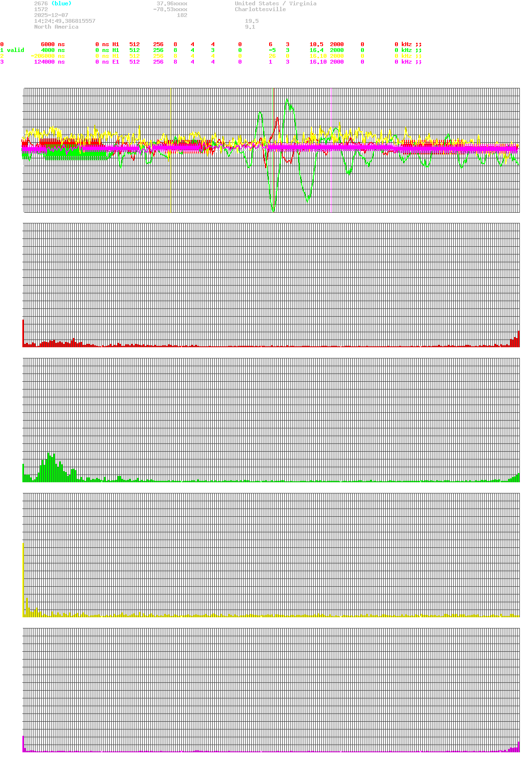This screenshot has width=532, height=763.
Task: Click the magenta channel value 16.10
Action: point(318,62)
